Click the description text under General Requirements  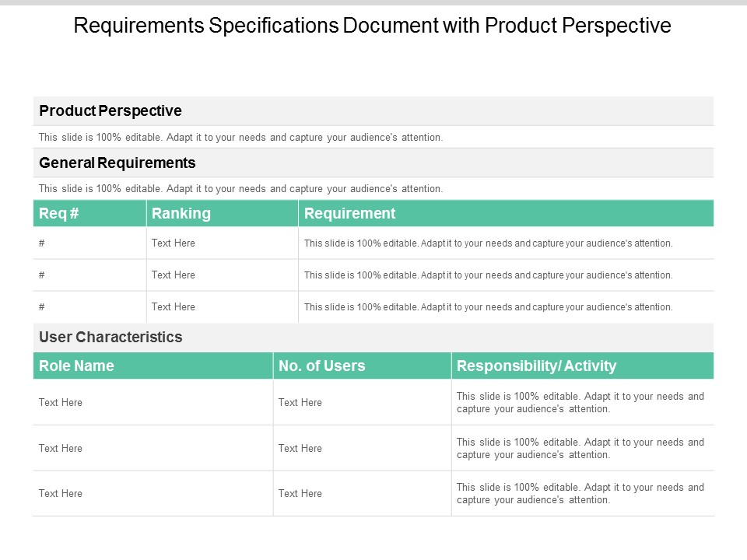coord(240,189)
